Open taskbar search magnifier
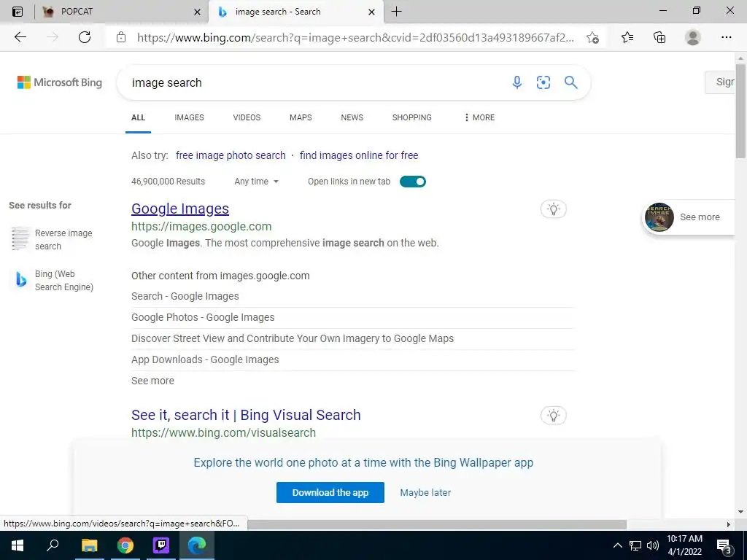747x560 pixels. point(53,545)
